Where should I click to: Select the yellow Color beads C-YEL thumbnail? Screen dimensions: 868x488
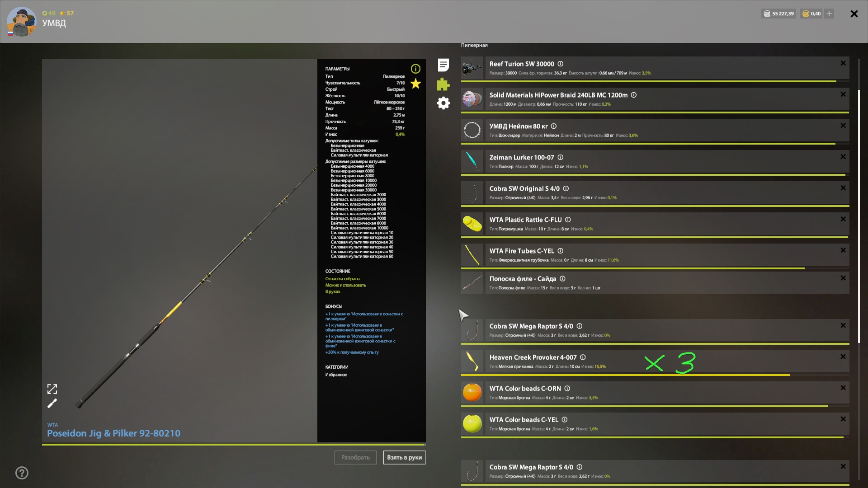pos(472,424)
